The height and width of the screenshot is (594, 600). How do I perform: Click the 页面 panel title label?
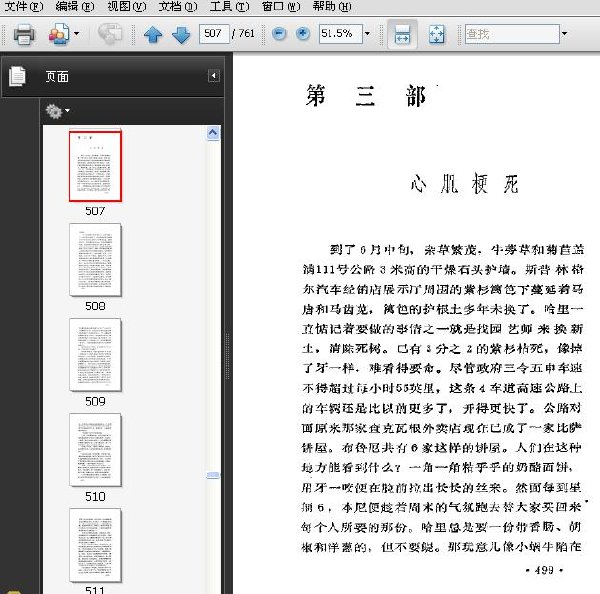tap(57, 77)
